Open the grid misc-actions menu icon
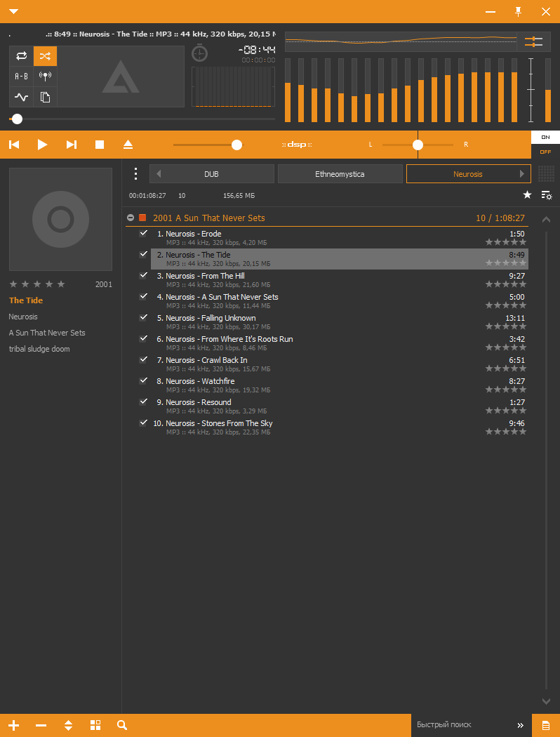This screenshot has width=560, height=737. pyautogui.click(x=95, y=725)
